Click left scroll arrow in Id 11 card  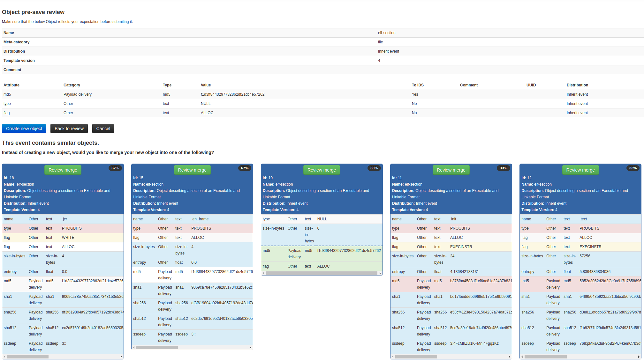(393, 357)
